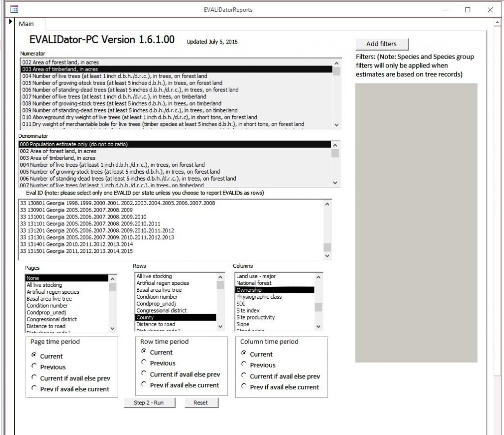Screen dimensions: 504x435
Task: Select numerator 002 Area of forest land
Action: pyautogui.click(x=177, y=62)
